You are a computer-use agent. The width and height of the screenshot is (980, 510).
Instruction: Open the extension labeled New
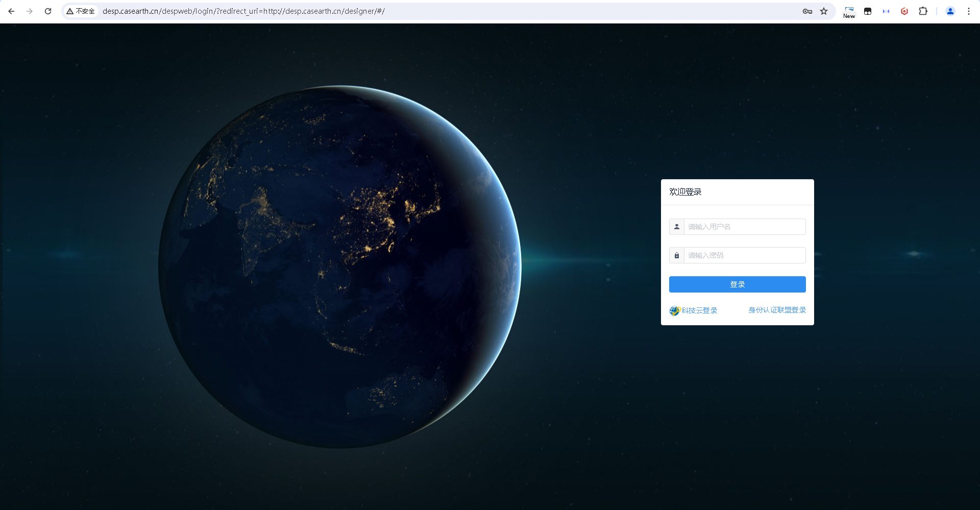[849, 12]
